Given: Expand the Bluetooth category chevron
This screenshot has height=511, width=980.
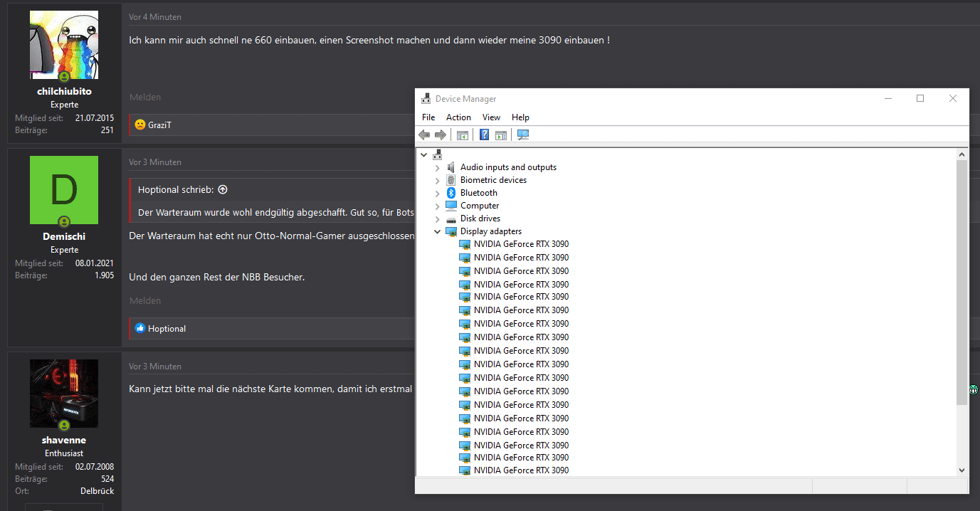Looking at the screenshot, I should tap(438, 193).
